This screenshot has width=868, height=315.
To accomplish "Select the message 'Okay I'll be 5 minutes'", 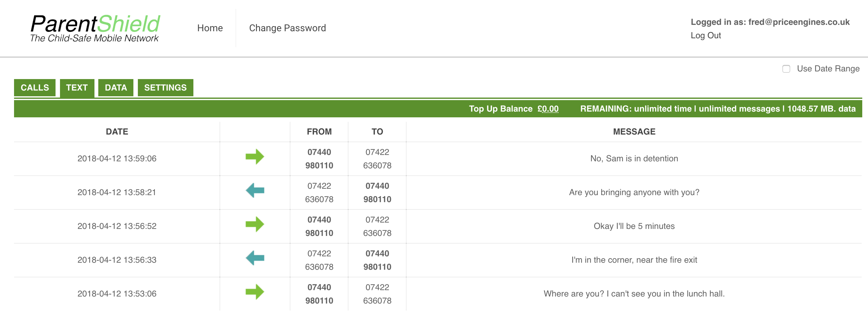I will (634, 226).
